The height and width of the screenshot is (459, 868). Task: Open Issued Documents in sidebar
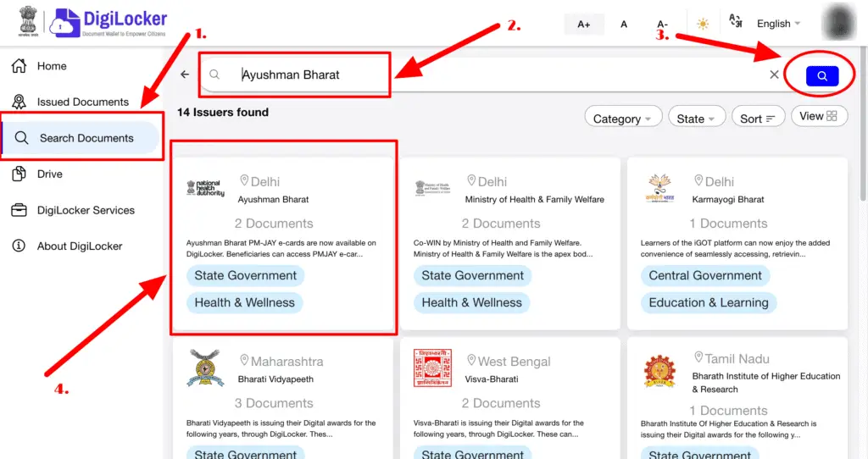point(82,102)
